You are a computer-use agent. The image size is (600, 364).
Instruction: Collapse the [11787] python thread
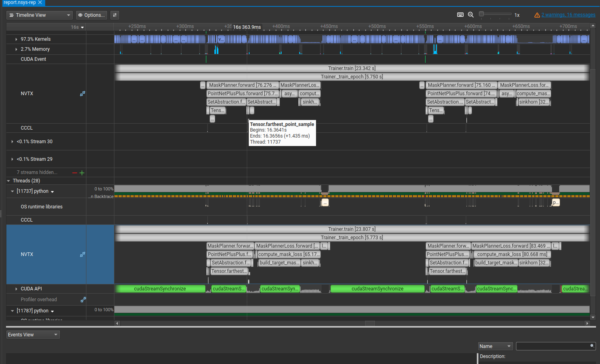12,311
